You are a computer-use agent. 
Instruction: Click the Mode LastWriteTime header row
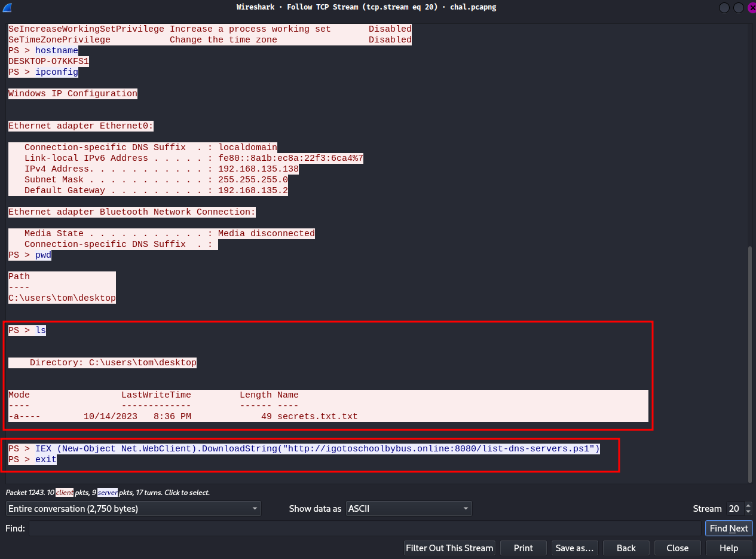pyautogui.click(x=154, y=395)
